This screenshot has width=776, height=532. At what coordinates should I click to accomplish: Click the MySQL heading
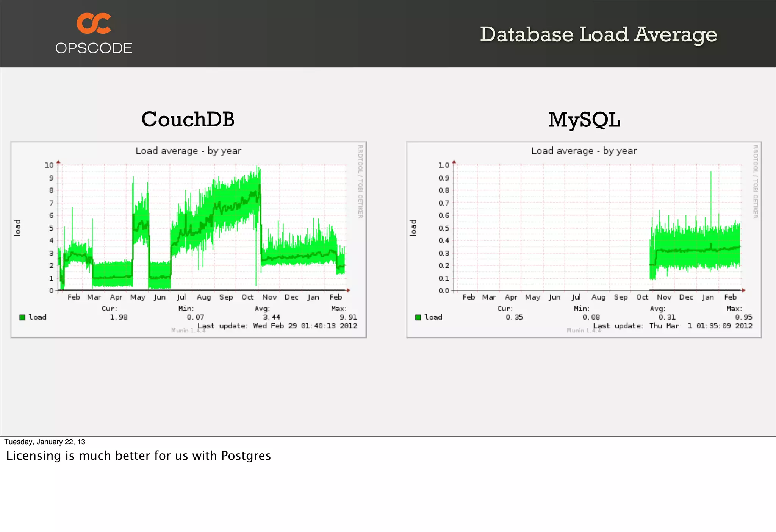[x=584, y=120]
